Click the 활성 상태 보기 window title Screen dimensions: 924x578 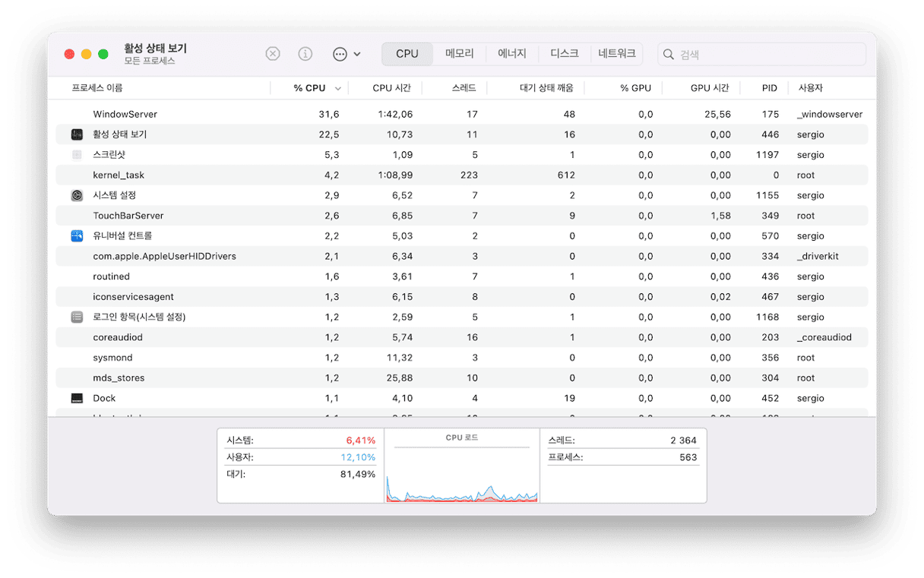(155, 48)
